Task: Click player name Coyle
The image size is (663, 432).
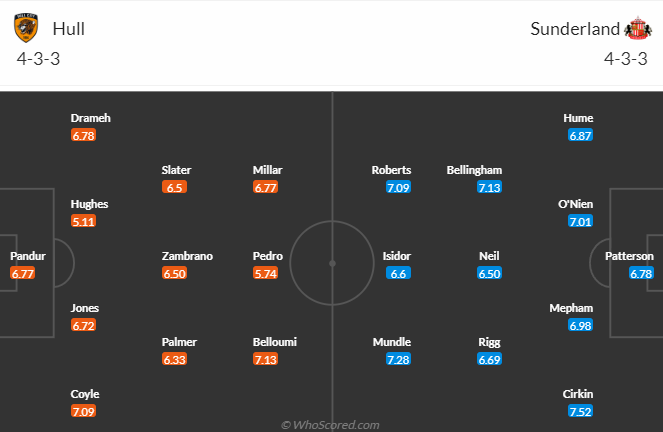Action: pyautogui.click(x=85, y=394)
